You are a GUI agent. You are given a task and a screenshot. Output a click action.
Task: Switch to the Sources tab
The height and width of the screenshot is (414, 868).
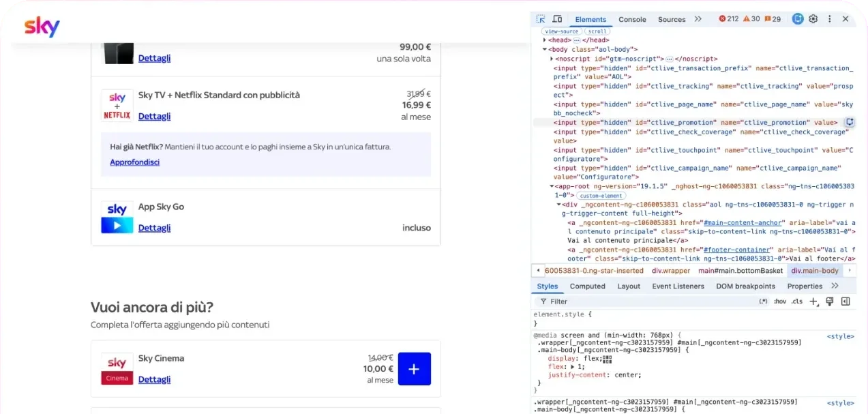click(672, 19)
